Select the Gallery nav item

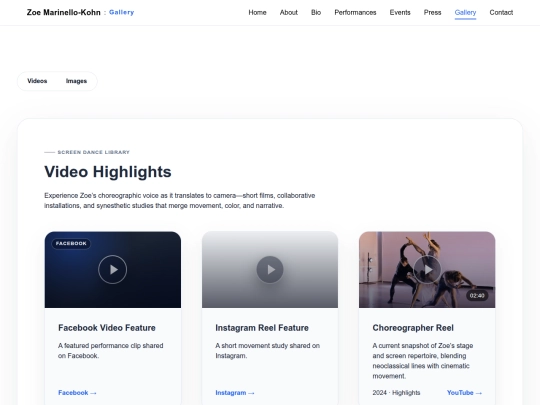coord(465,12)
